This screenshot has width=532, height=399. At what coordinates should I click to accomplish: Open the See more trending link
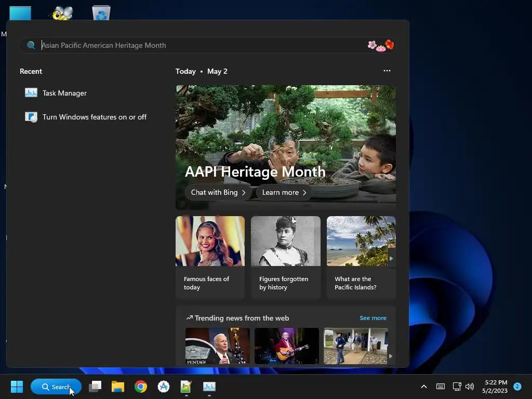coord(373,318)
